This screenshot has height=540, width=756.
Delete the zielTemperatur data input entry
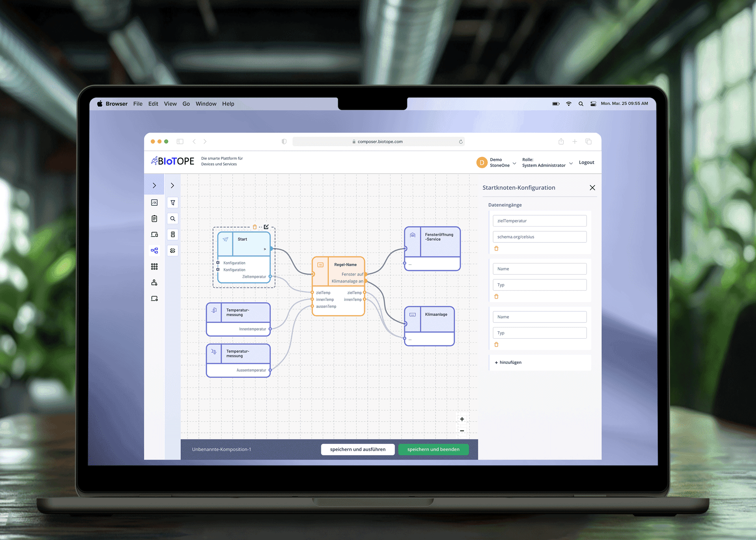pyautogui.click(x=496, y=249)
